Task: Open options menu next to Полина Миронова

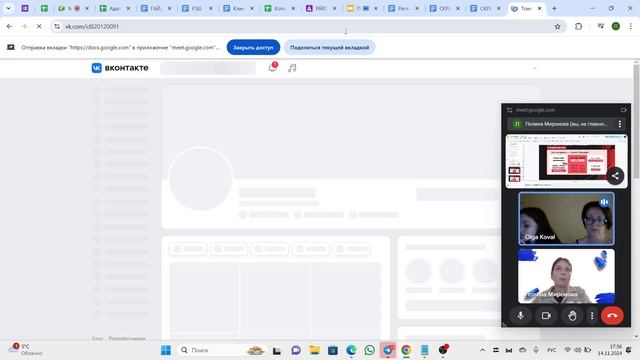Action: pos(620,124)
